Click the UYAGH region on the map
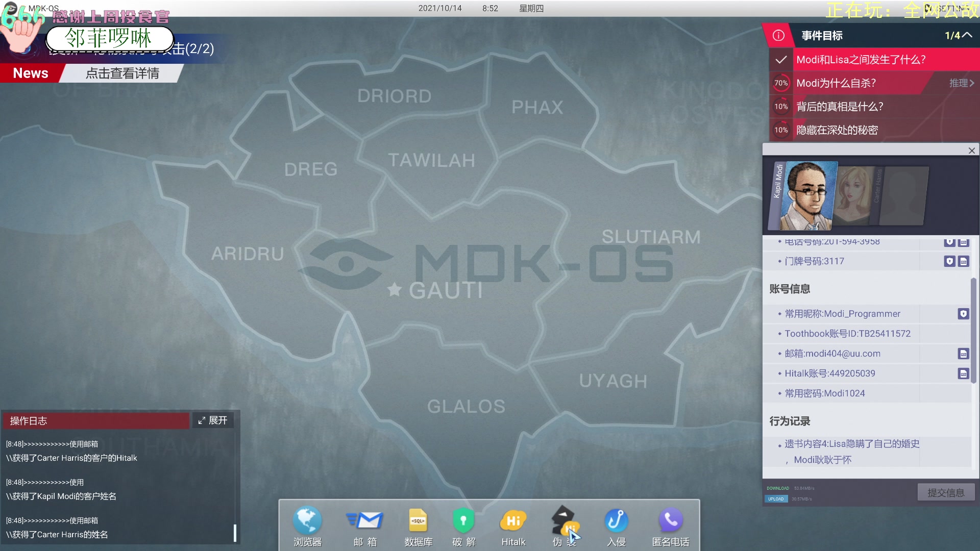 tap(613, 381)
